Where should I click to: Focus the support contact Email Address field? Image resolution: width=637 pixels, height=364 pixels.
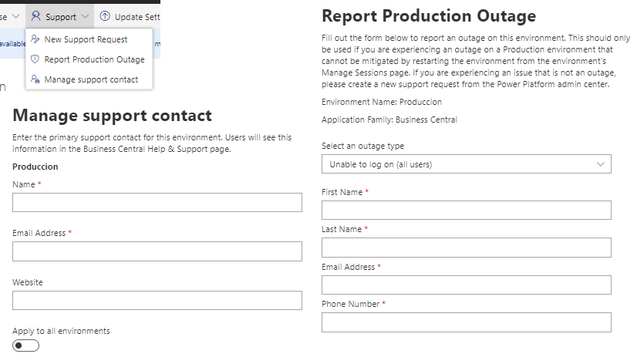[x=157, y=251]
